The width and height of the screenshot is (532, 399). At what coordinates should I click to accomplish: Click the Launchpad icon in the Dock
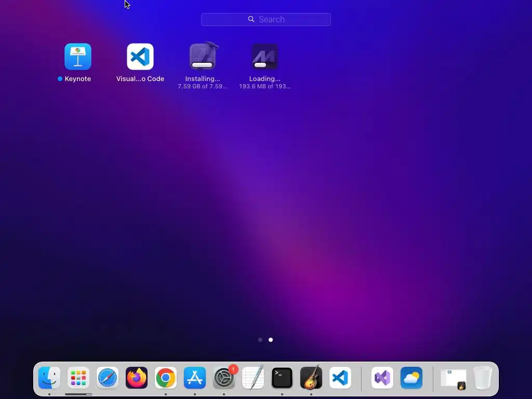click(x=78, y=378)
